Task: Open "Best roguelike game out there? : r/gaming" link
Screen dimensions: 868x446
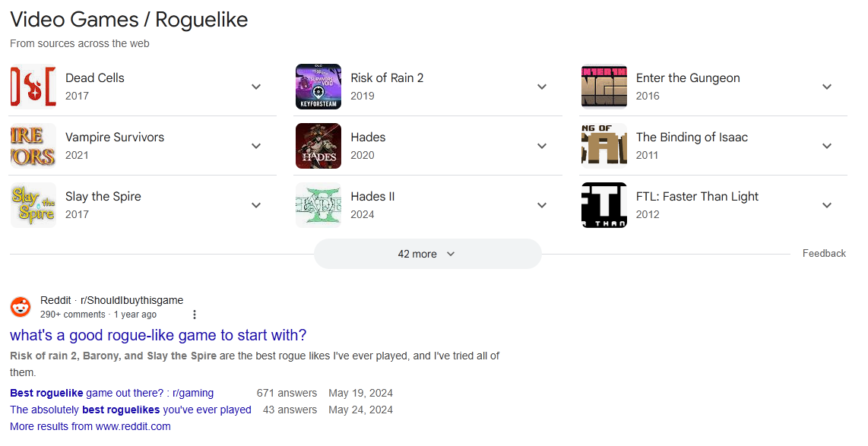Action: (x=112, y=393)
